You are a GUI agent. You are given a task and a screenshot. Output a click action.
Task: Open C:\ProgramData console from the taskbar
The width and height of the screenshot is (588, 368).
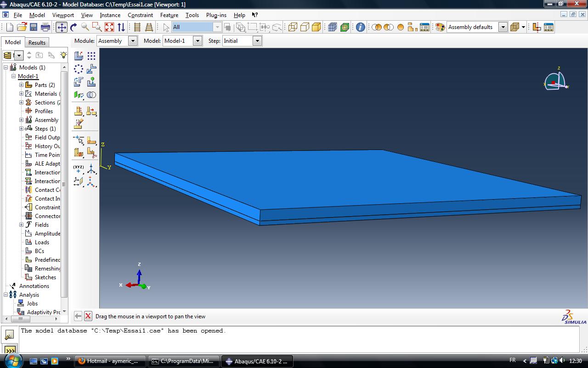tap(183, 361)
